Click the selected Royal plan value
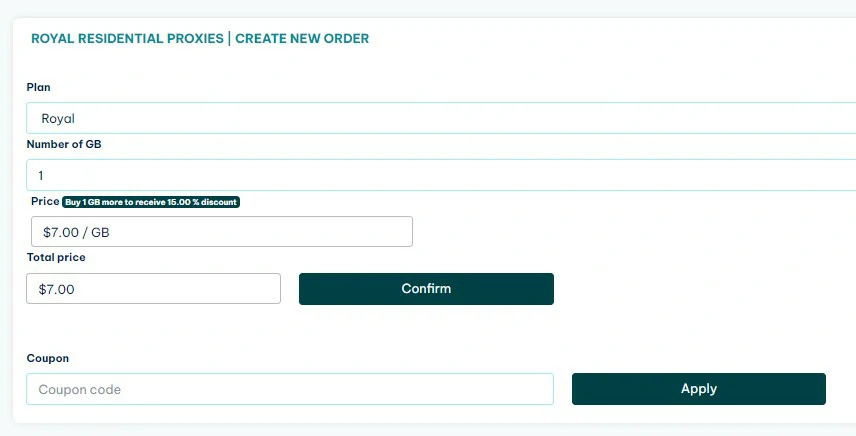 58,118
